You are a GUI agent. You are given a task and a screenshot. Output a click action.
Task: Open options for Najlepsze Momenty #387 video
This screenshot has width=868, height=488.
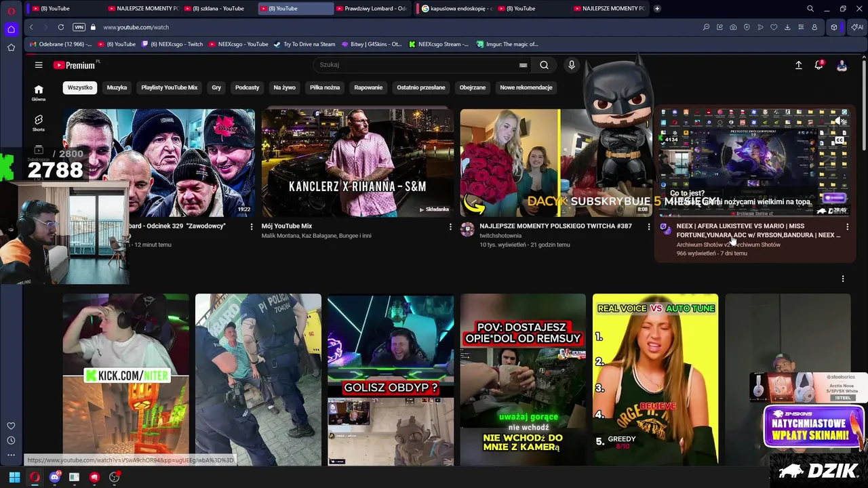649,226
